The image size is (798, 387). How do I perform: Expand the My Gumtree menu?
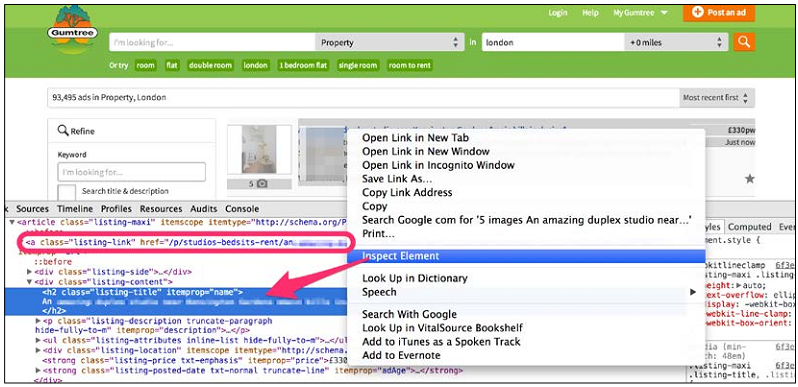[641, 13]
